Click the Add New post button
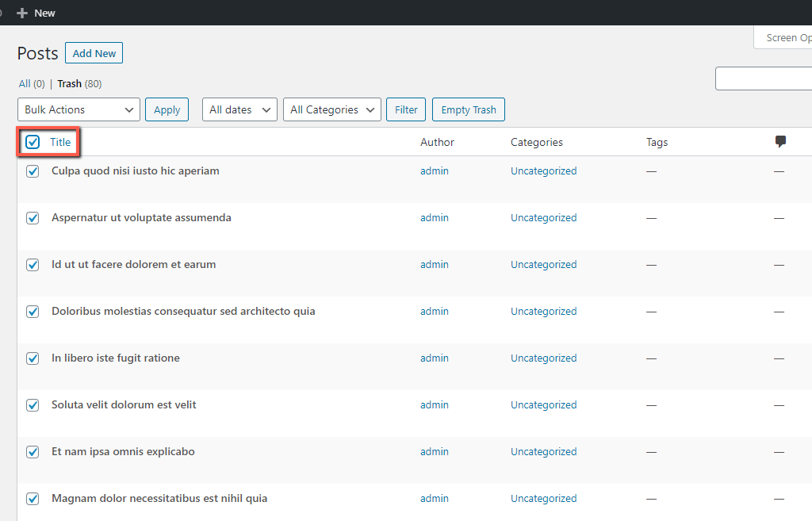 pyautogui.click(x=94, y=53)
